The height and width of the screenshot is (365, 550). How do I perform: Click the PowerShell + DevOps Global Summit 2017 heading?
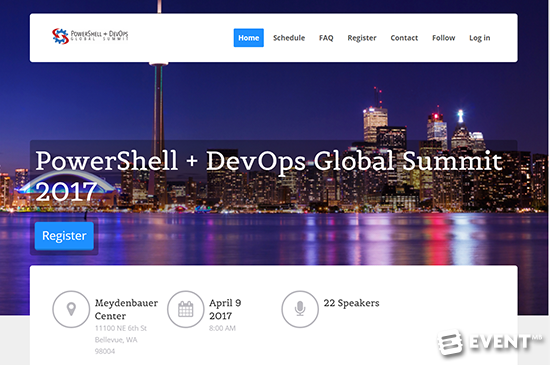tap(269, 176)
